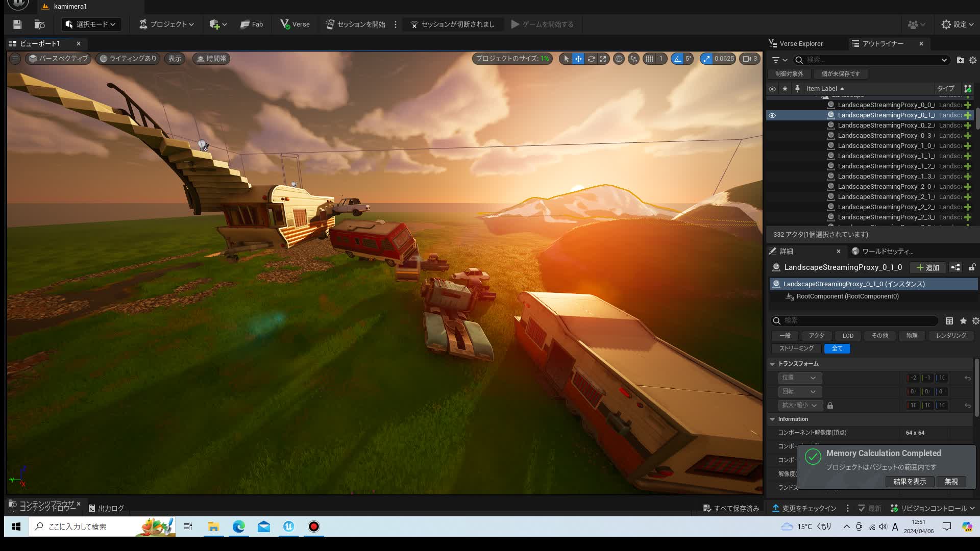
Task: Click the world coordinate system globe icon
Action: [x=619, y=59]
